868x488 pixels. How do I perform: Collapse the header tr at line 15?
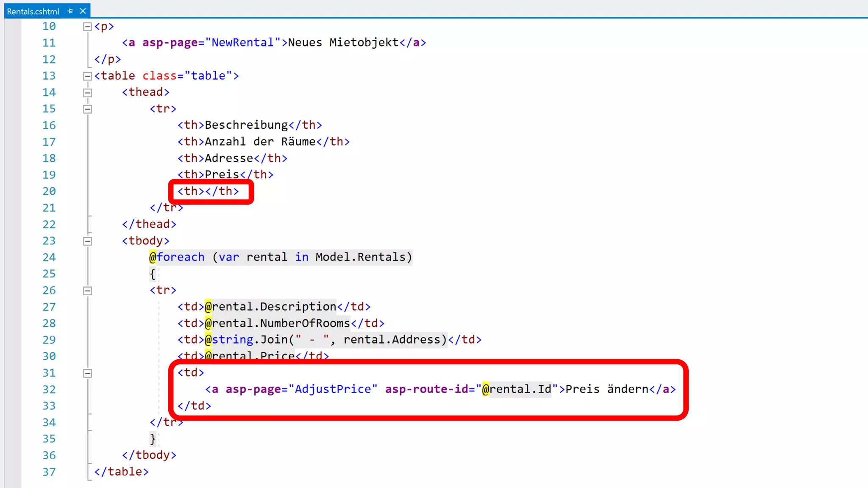click(87, 109)
